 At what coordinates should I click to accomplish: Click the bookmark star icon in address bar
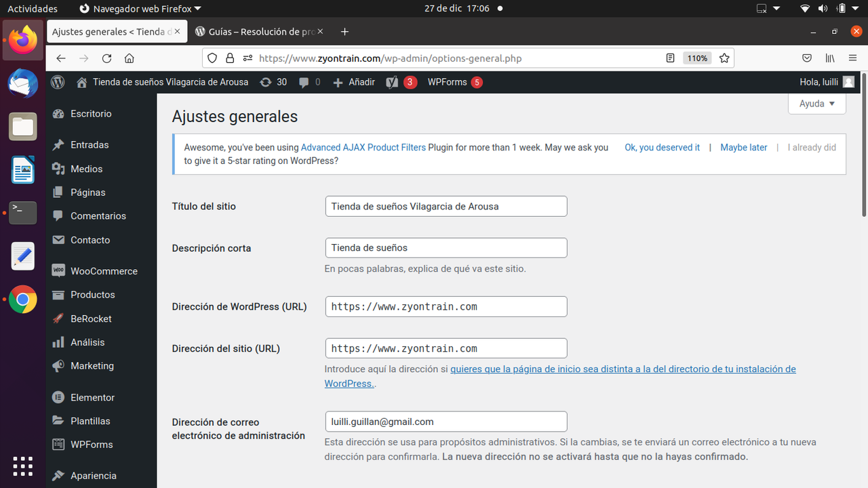pos(724,58)
